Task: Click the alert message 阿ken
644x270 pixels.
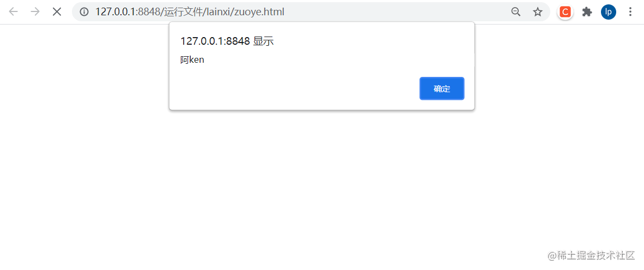Action: [x=192, y=60]
